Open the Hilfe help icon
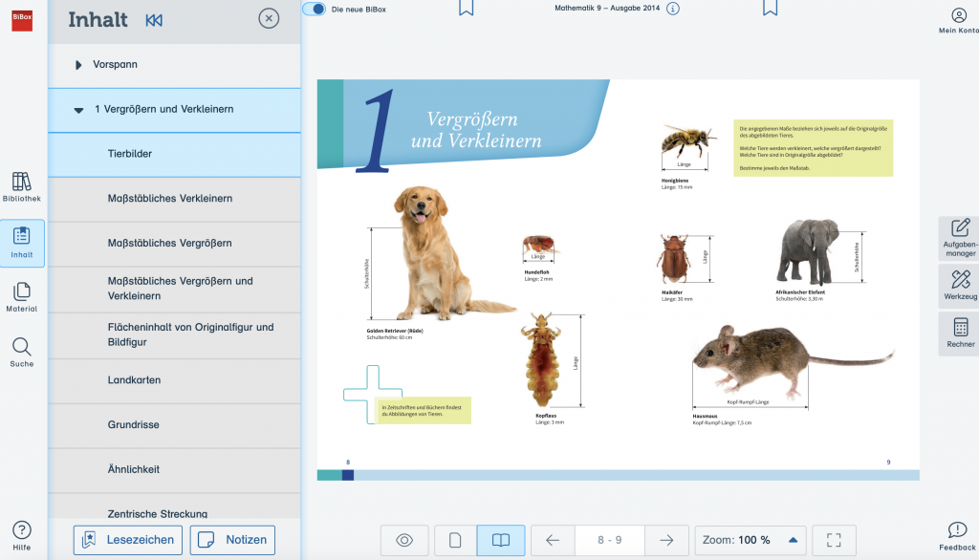979x560 pixels. pyautogui.click(x=21, y=533)
